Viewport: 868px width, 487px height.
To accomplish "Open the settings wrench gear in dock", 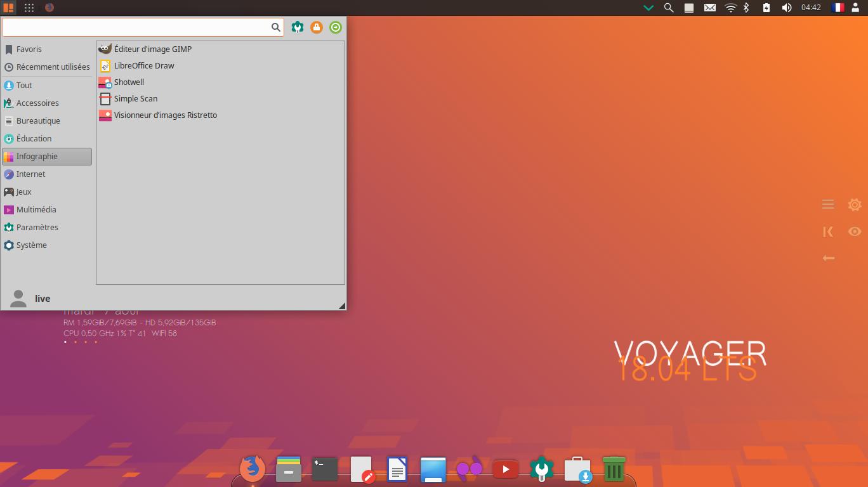I will 542,469.
